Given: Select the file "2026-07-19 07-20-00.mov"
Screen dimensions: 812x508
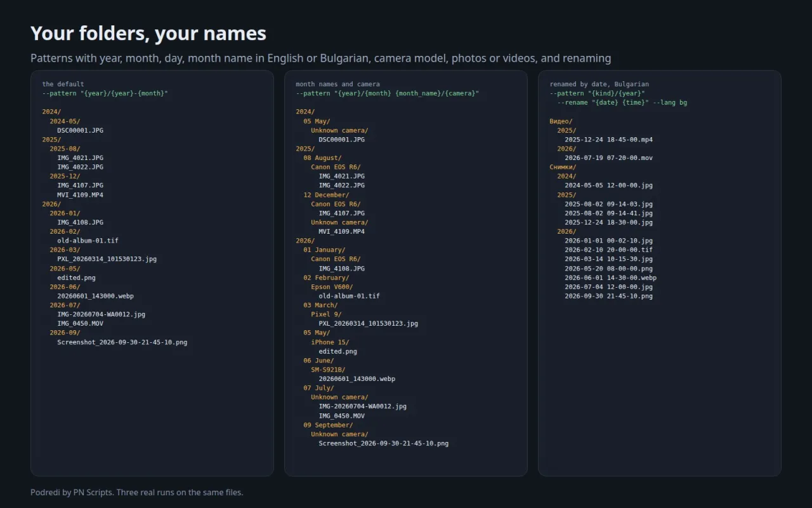Looking at the screenshot, I should point(608,157).
